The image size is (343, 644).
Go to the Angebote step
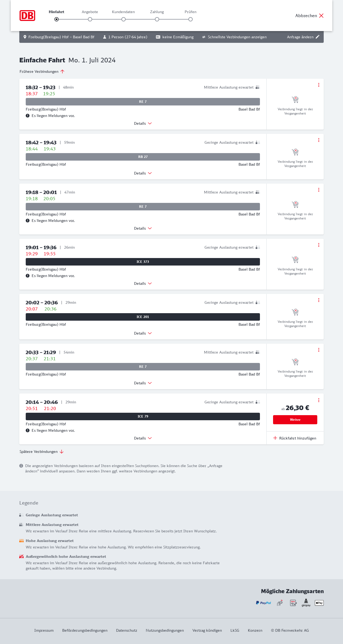90,19
